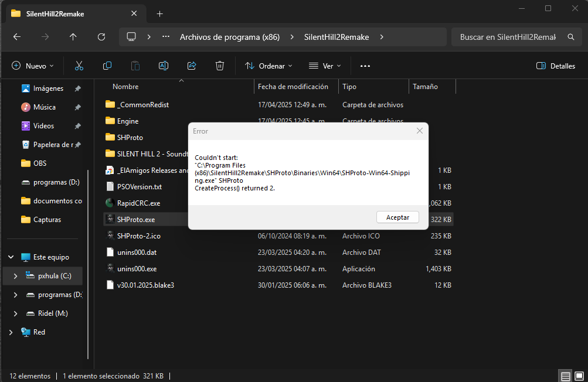Toggle the Detalles pane

coord(556,66)
